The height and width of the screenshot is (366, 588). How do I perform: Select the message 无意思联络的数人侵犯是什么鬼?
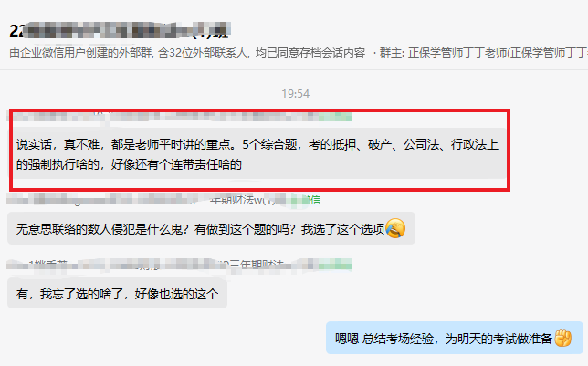211,228
